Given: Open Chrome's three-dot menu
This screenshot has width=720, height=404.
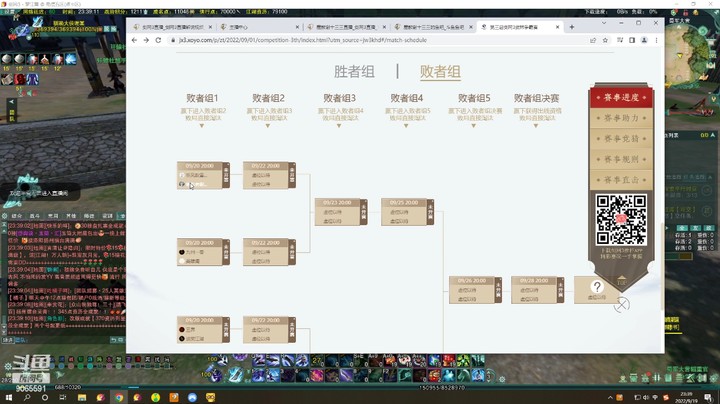Looking at the screenshot, I should 656,40.
